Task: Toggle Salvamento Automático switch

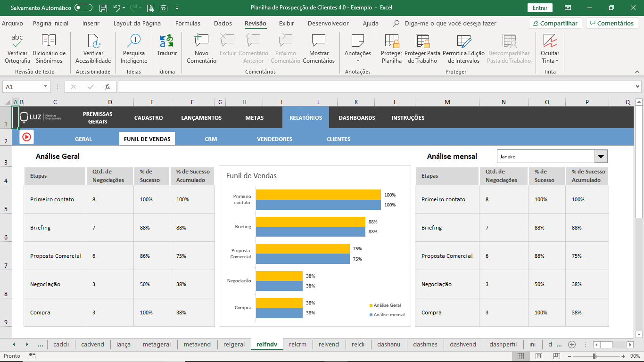Action: click(83, 8)
